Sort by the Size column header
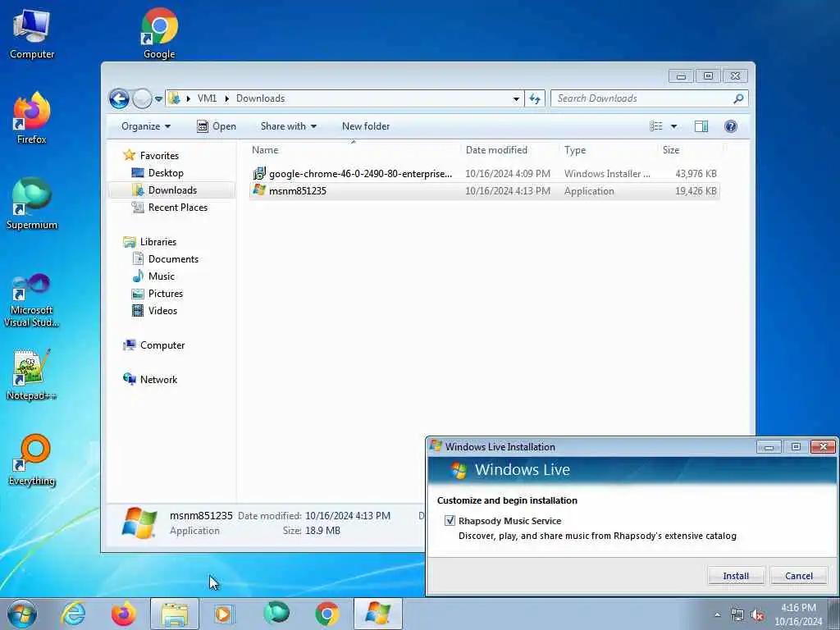 (689, 150)
